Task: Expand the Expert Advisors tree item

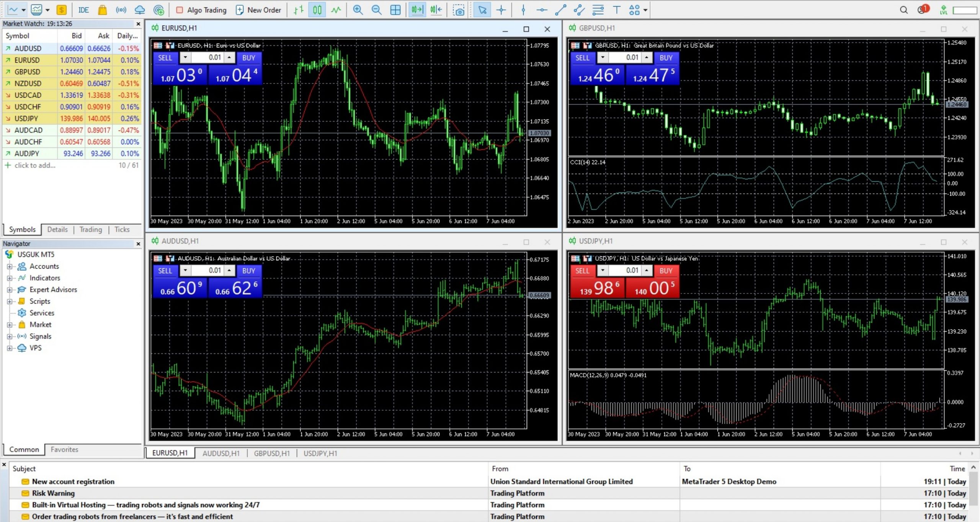Action: coord(9,289)
